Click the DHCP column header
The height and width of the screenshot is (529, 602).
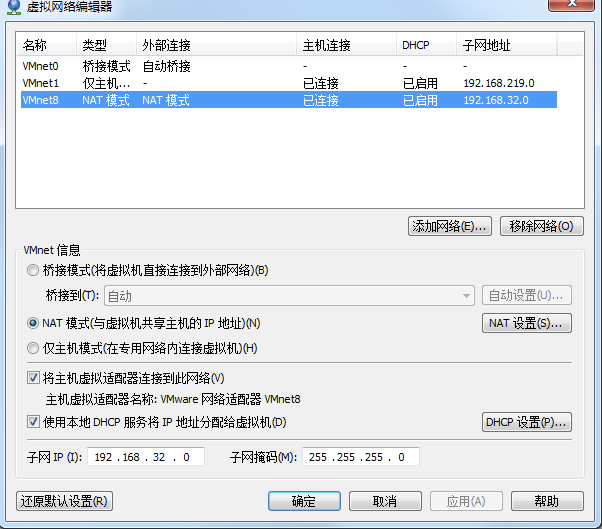(x=427, y=45)
